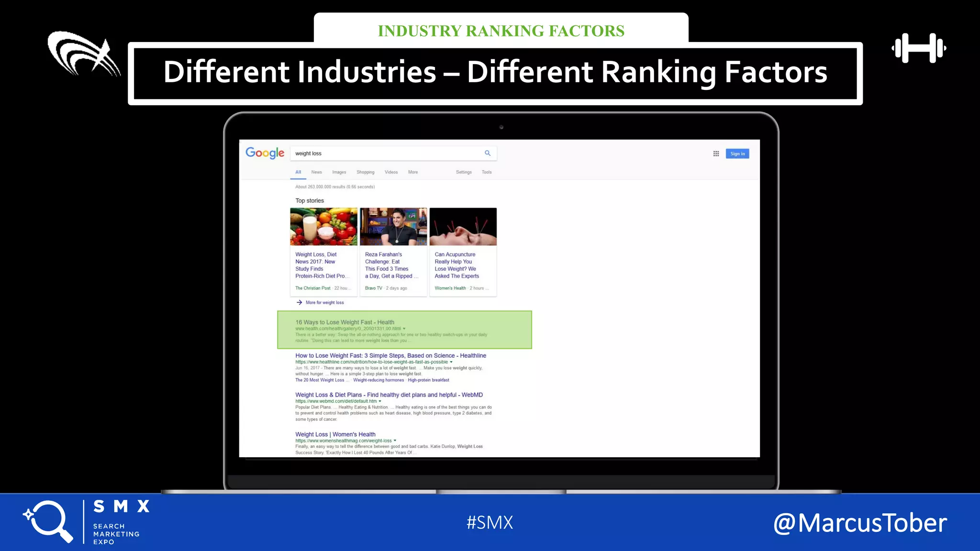Open 'Weight Loss | Women's Health' result
The height and width of the screenshot is (551, 980).
tap(335, 434)
